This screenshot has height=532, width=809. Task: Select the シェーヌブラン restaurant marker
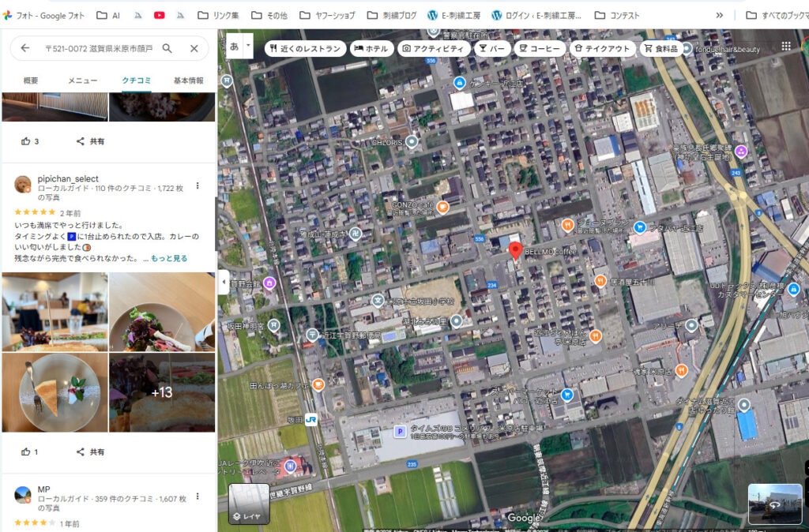[x=567, y=225]
